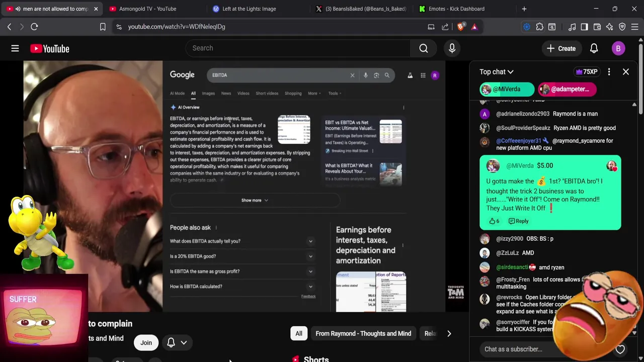The width and height of the screenshot is (644, 362).
Task: Open the @adampeter pinned super chat chip
Action: click(x=567, y=89)
